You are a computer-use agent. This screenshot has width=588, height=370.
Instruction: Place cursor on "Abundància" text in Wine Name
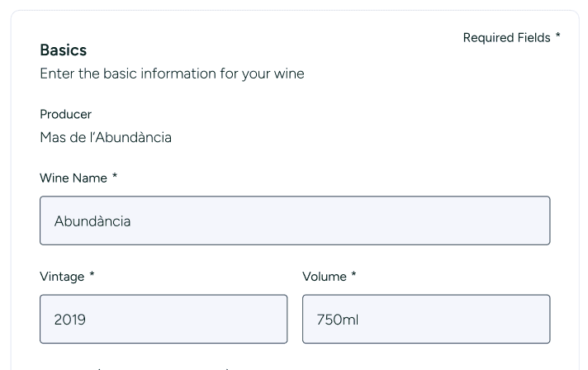[92, 221]
